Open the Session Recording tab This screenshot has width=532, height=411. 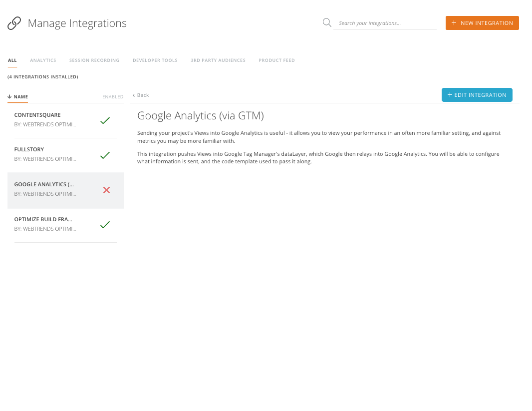click(94, 60)
